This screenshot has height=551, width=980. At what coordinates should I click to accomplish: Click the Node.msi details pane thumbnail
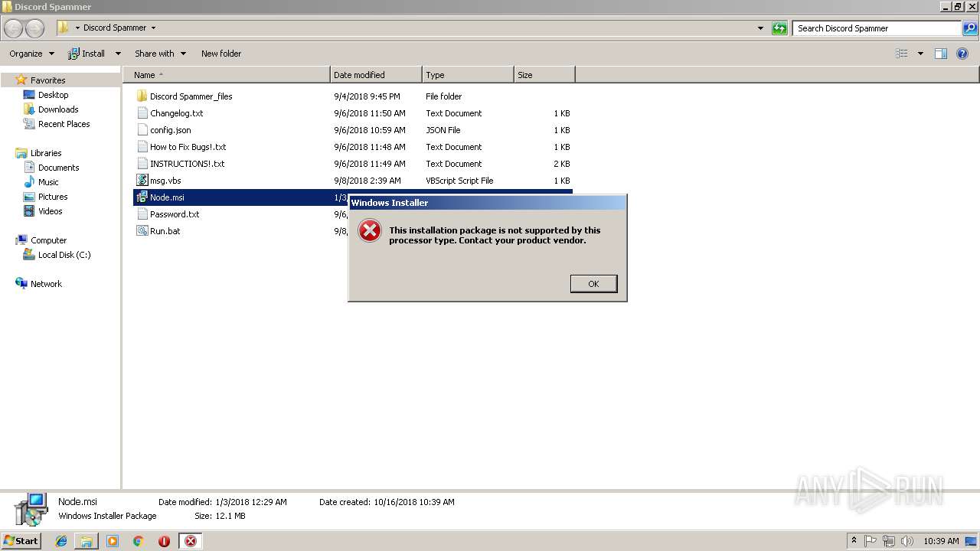31,510
